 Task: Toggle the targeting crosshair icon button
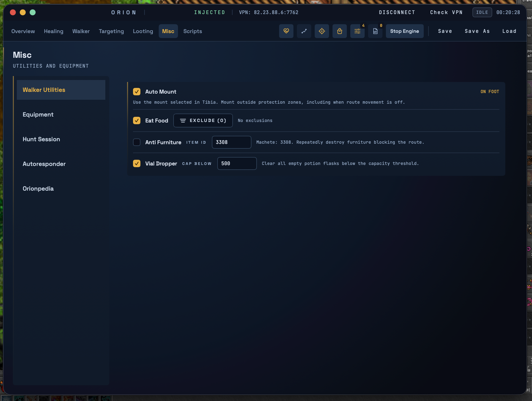[x=322, y=31]
